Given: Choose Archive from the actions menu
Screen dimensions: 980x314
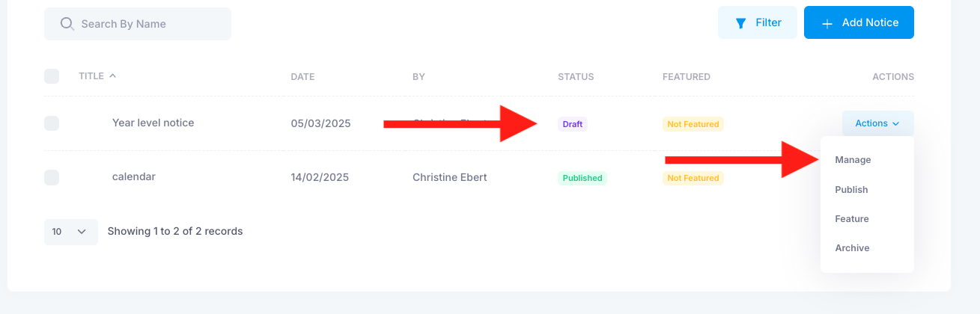Looking at the screenshot, I should 852,248.
